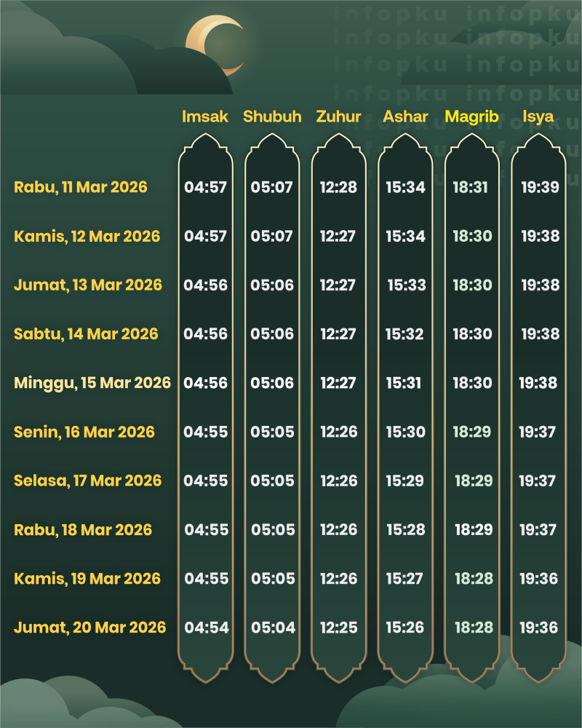This screenshot has width=582, height=728.
Task: Click Ashar time 15:26 for 20 Mar
Action: tap(404, 628)
